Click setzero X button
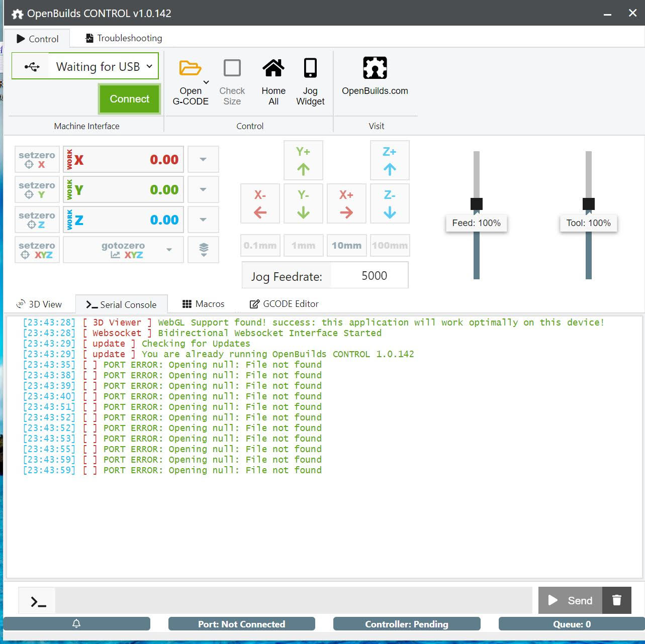Image resolution: width=645 pixels, height=644 pixels. pos(37,159)
